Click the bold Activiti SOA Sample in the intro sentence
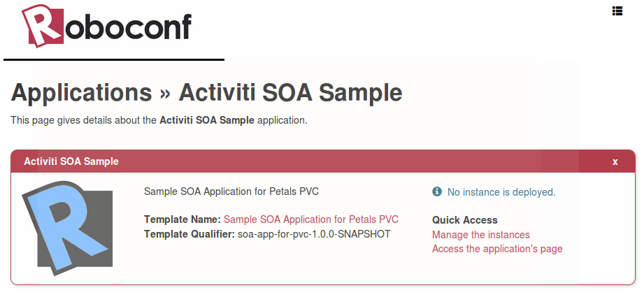 pos(207,120)
